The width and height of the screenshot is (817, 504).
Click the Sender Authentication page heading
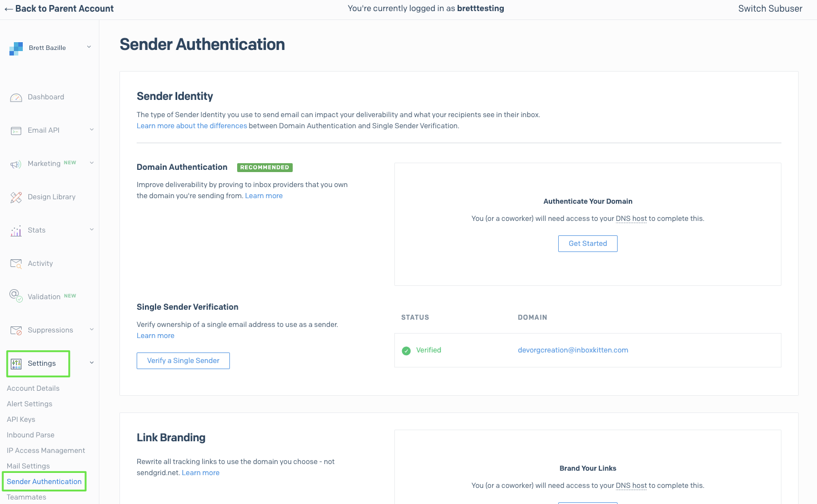[202, 44]
